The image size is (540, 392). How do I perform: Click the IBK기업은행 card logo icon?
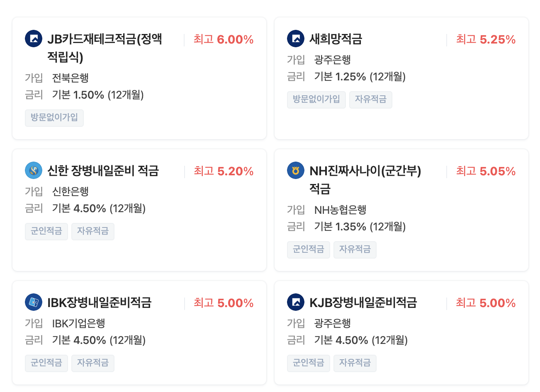coord(34,302)
